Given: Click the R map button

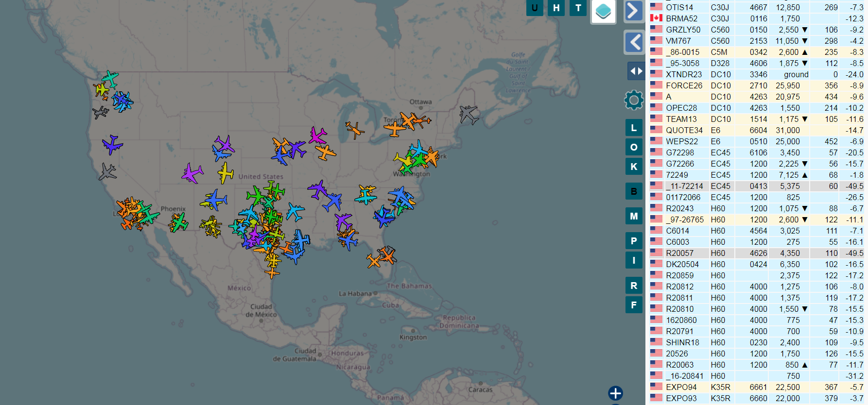Looking at the screenshot, I should coord(634,286).
